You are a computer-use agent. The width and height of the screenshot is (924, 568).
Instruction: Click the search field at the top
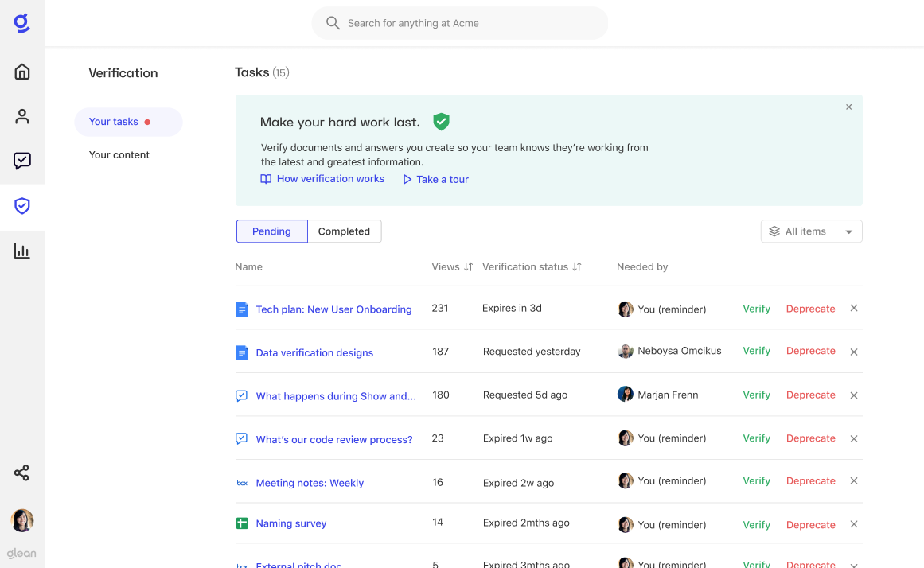459,22
